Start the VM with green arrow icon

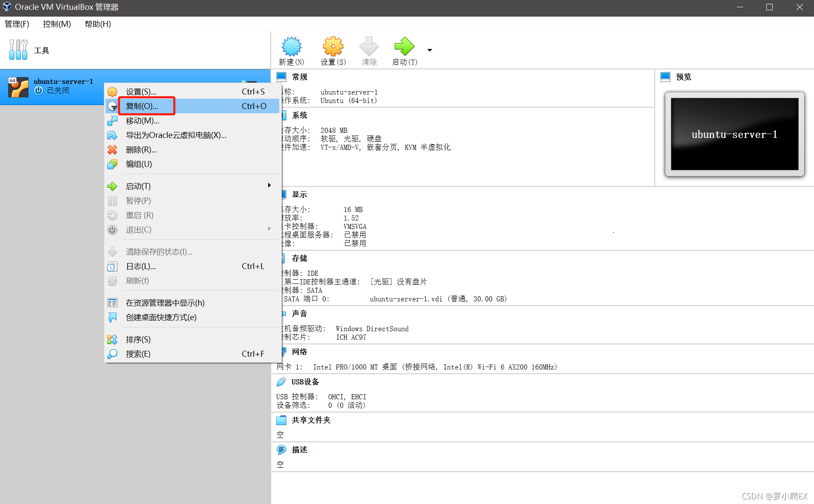(x=404, y=46)
